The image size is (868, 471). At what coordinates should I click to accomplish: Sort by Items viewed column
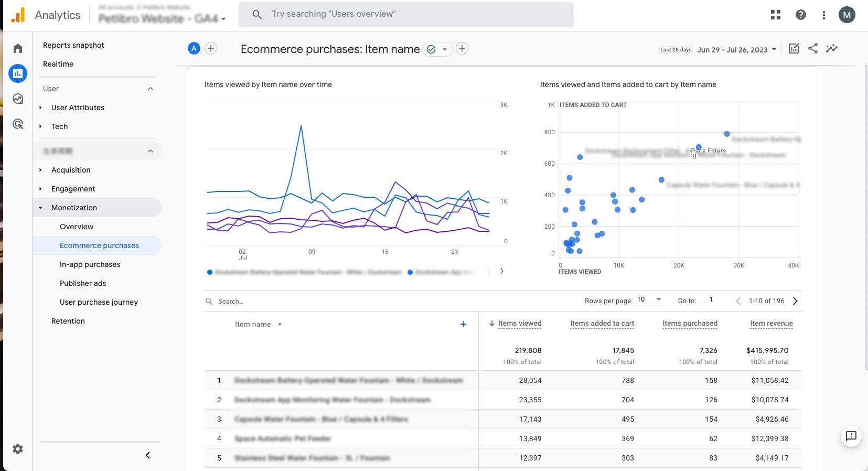coord(520,324)
